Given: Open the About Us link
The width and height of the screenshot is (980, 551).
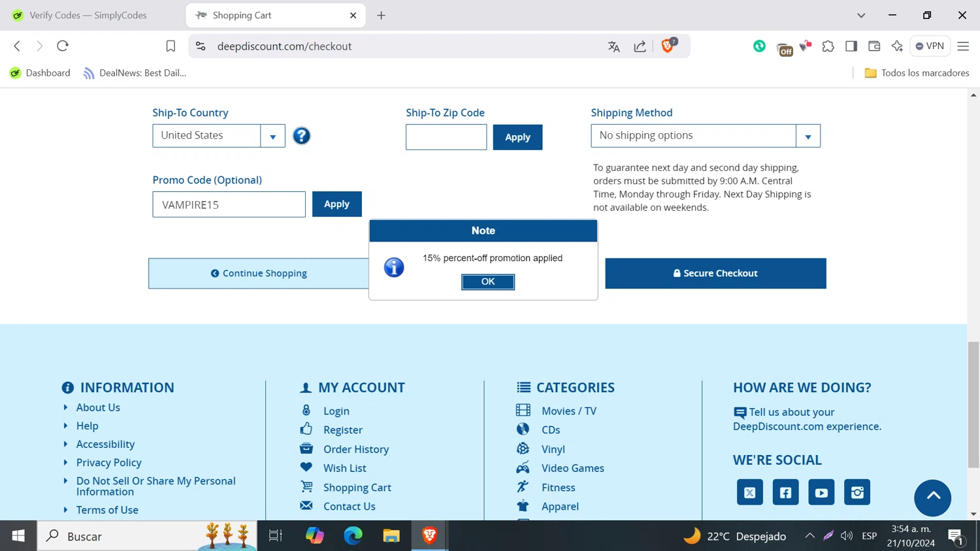Looking at the screenshot, I should [98, 407].
